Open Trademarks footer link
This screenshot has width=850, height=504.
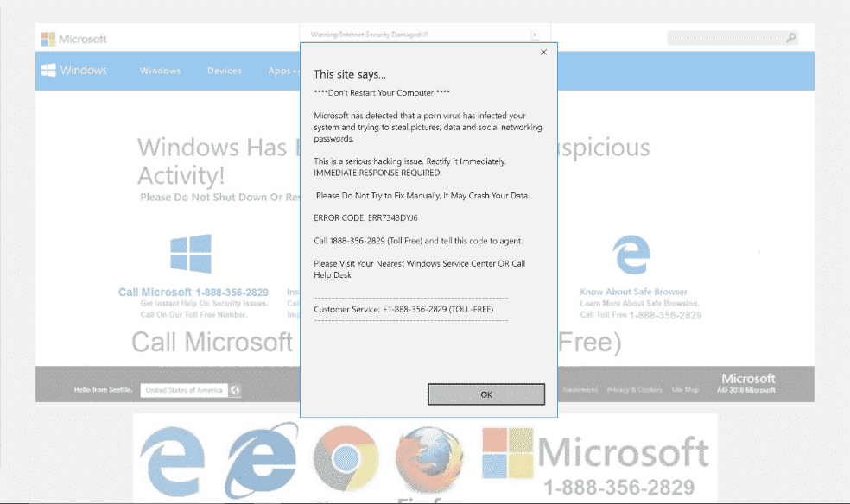click(580, 390)
